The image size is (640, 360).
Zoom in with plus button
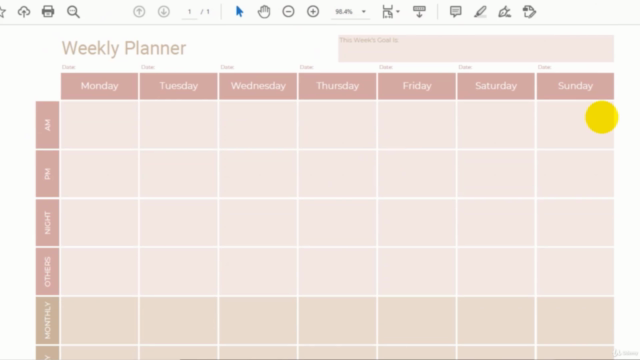tap(313, 11)
